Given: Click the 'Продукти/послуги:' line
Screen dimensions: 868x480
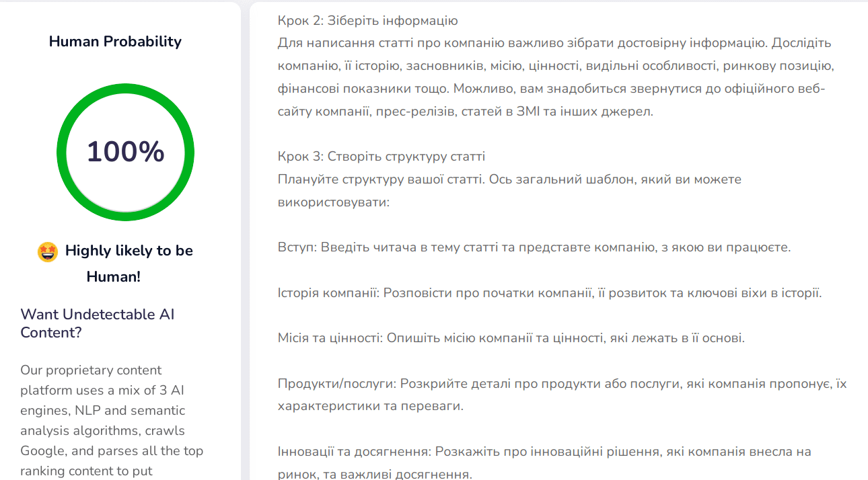Looking at the screenshot, I should tap(562, 384).
